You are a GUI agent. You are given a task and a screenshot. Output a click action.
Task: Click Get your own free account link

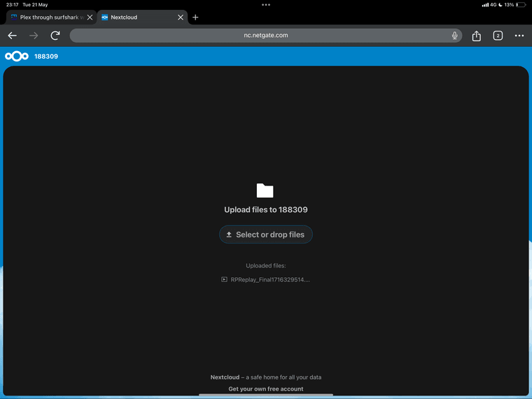(x=266, y=388)
